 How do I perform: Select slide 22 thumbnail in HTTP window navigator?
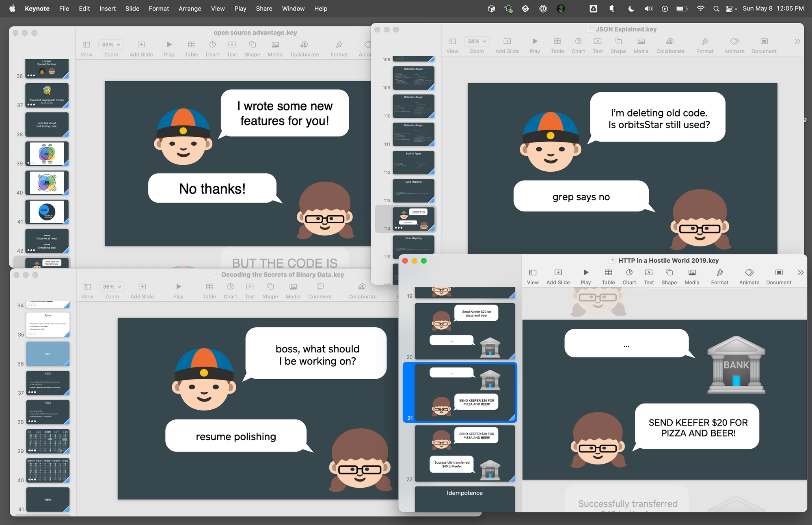464,454
